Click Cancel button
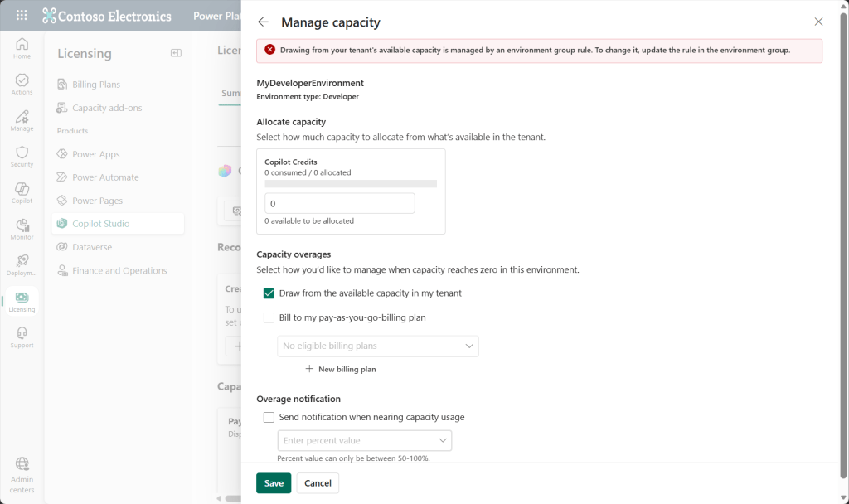This screenshot has width=849, height=504. click(318, 483)
